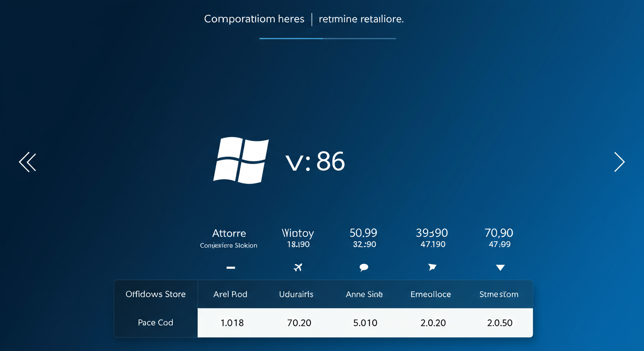Click the 39390 value
This screenshot has height=351, width=644.
[x=432, y=233]
